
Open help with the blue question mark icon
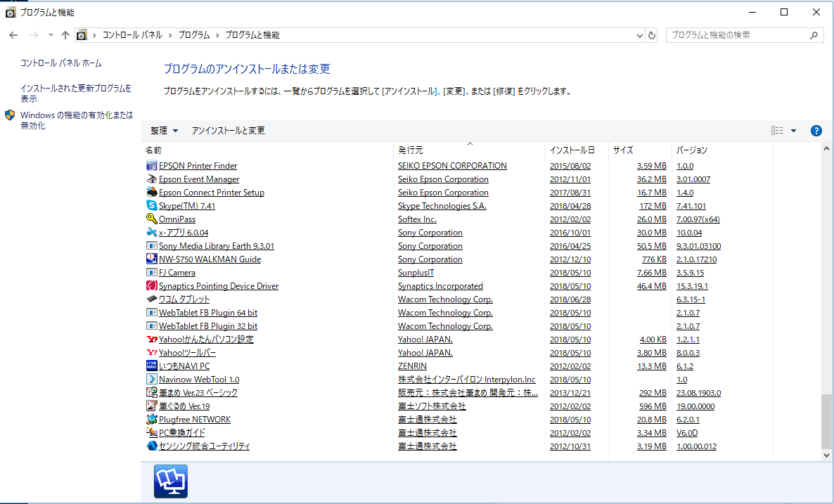816,131
